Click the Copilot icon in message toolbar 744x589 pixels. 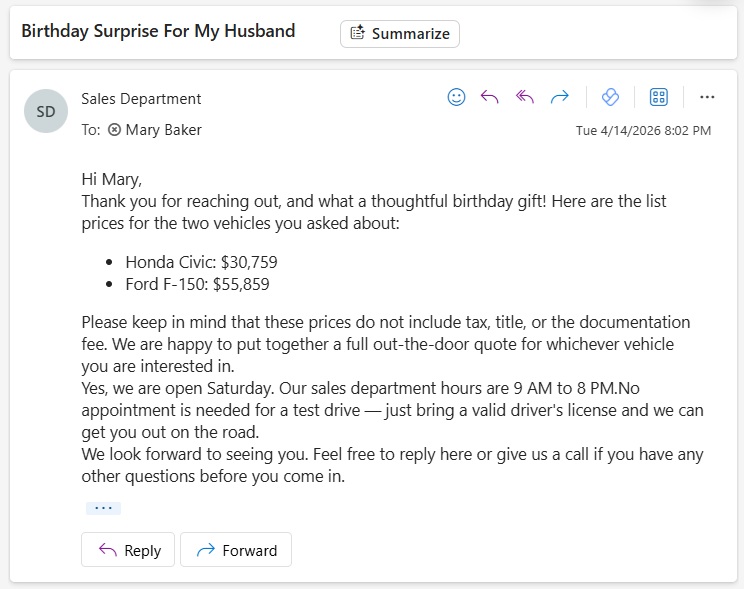click(x=610, y=97)
